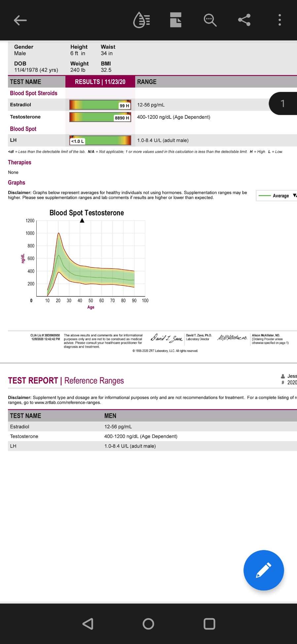The height and width of the screenshot is (644, 297).
Task: Tap the page number 1 indicator
Action: pyautogui.click(x=283, y=104)
